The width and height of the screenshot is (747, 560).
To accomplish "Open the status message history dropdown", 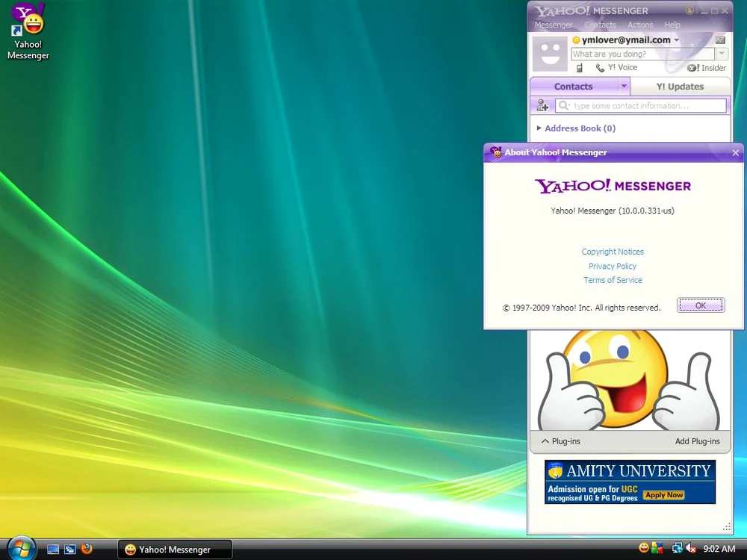I will click(722, 53).
